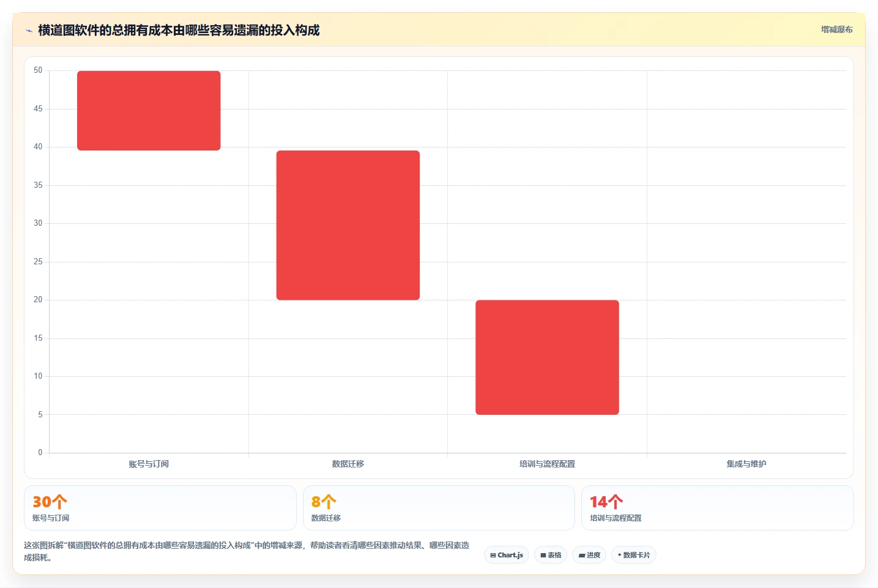Click the y-axis value 25

[x=38, y=262]
